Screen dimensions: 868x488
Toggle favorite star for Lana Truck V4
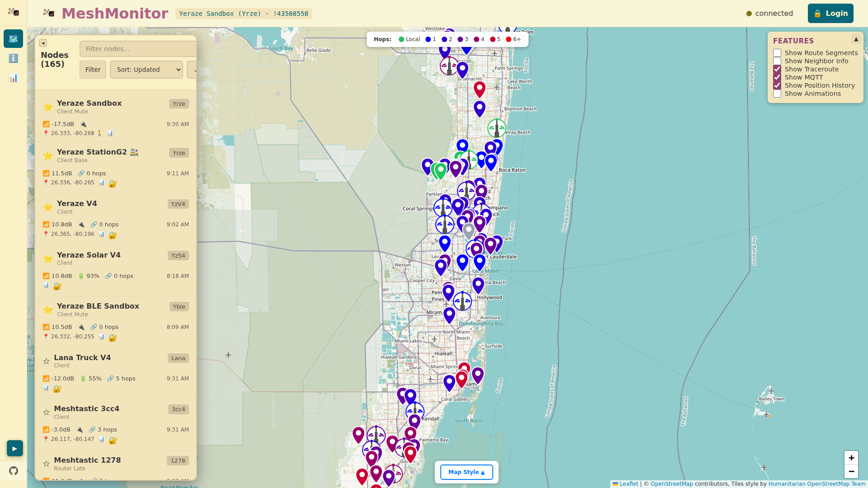(46, 361)
